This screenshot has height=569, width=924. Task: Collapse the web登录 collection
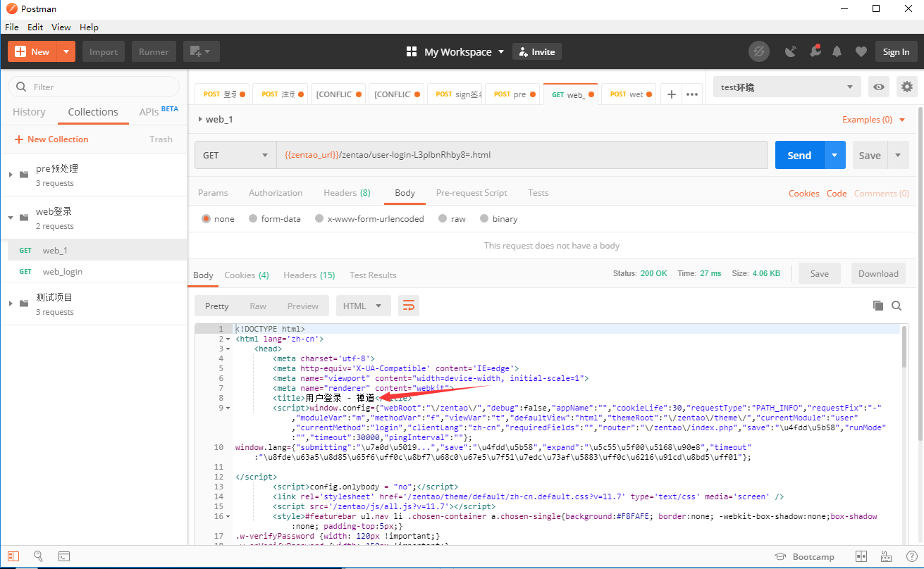click(x=11, y=218)
